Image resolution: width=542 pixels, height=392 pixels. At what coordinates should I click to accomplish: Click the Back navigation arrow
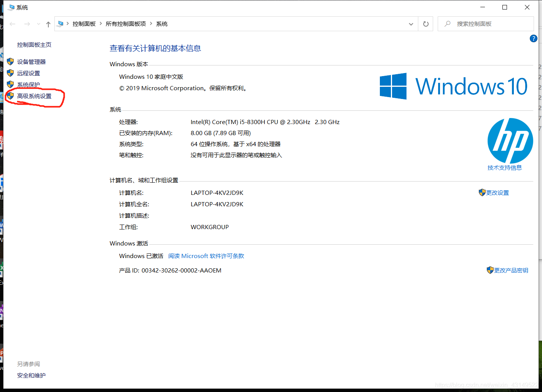[13, 24]
